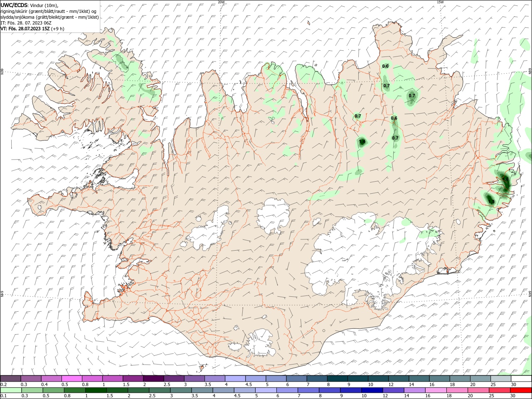Pick the rain-scale green swatch starting at 0.5

pos(53,390)
